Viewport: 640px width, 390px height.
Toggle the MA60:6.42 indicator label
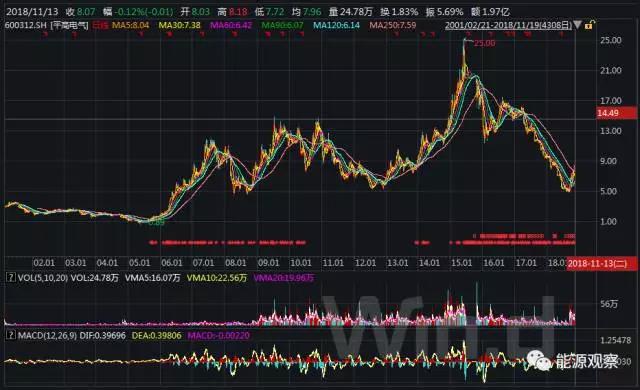coord(231,25)
